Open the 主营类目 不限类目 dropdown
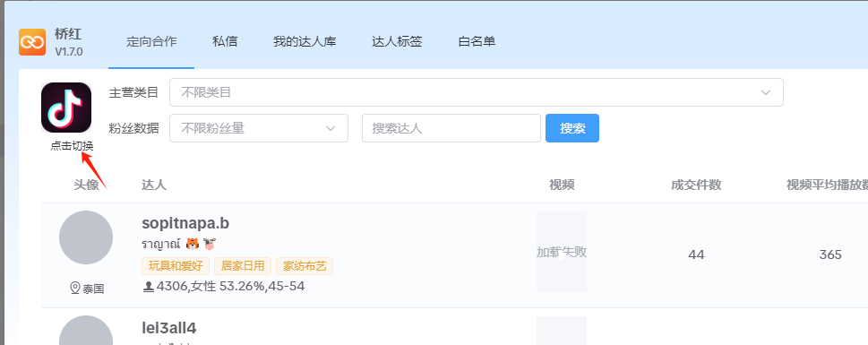Screen dimensions: 868x345 point(476,92)
